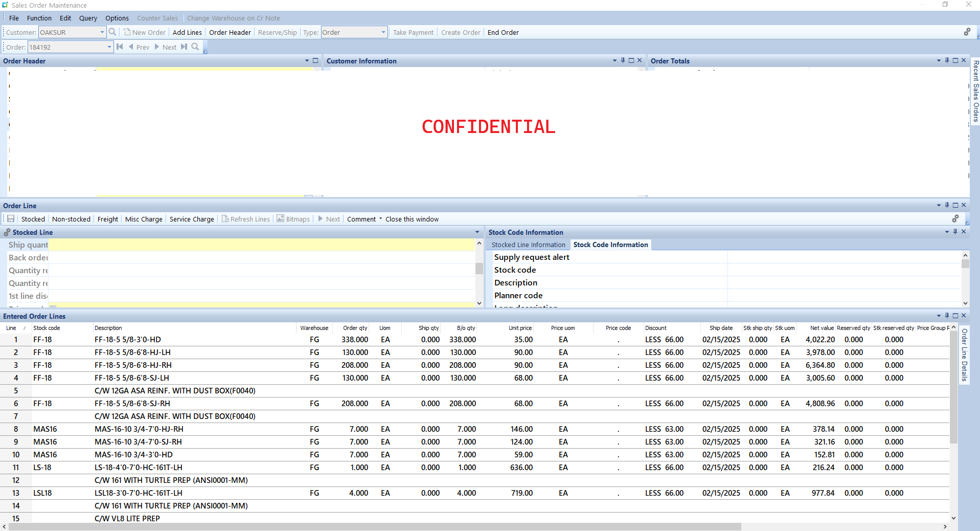Pin the Order Totals panel

coord(947,60)
